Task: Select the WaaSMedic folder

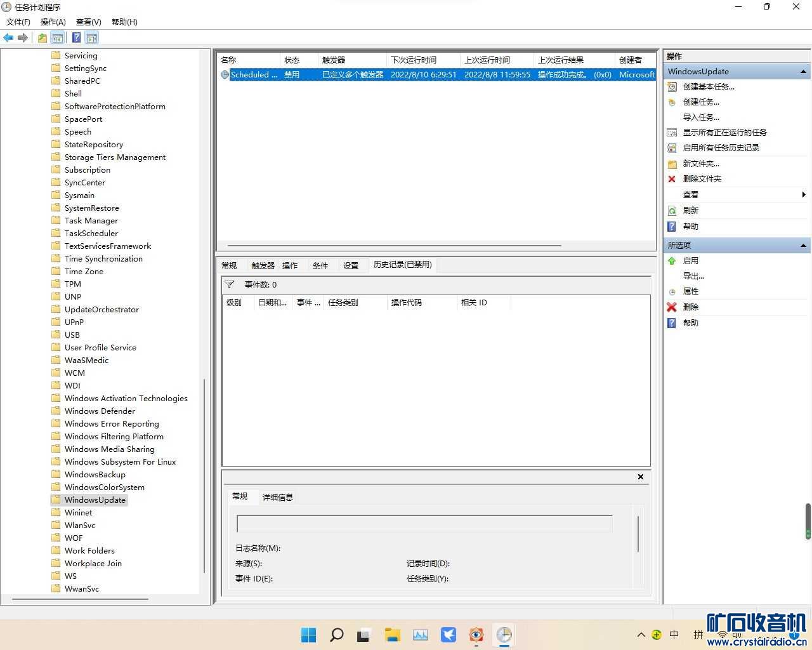Action: click(86, 360)
